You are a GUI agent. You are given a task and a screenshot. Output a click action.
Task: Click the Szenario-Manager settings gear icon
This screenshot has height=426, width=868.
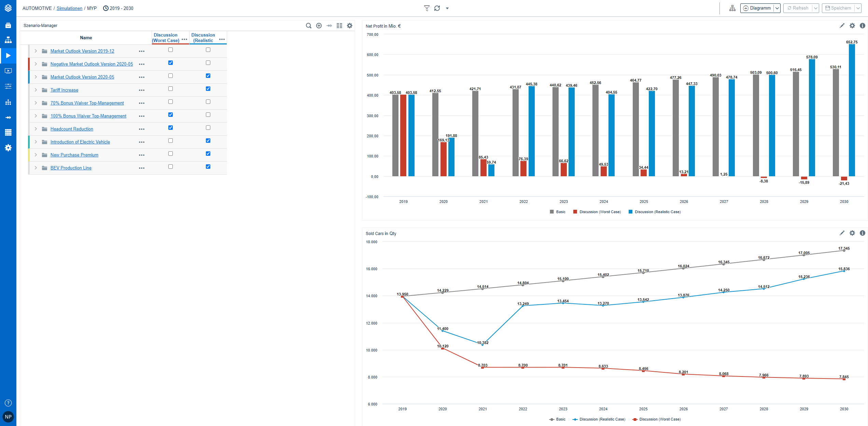point(350,26)
